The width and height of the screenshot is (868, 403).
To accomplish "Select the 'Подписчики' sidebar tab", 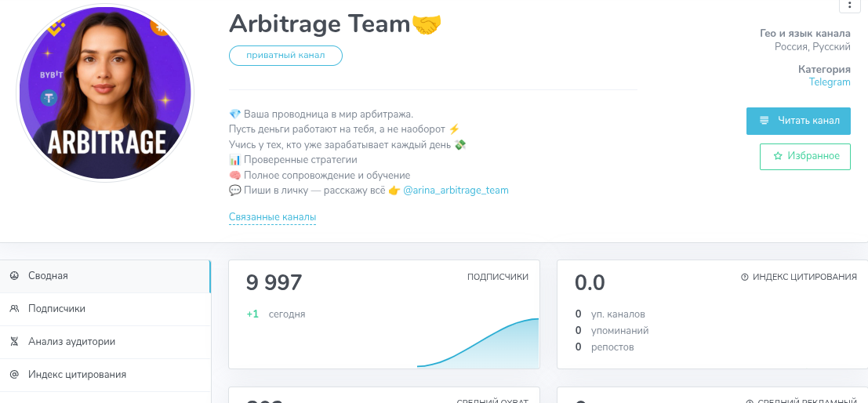I will pos(105,309).
